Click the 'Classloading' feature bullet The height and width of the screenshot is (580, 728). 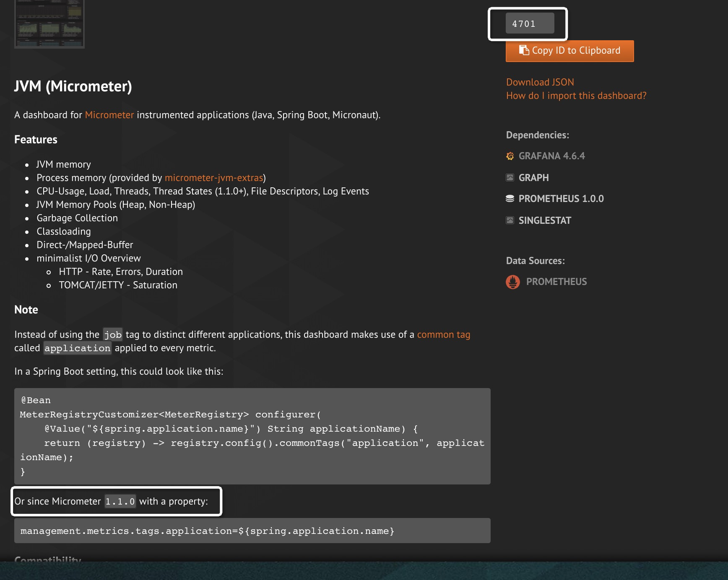click(x=64, y=231)
